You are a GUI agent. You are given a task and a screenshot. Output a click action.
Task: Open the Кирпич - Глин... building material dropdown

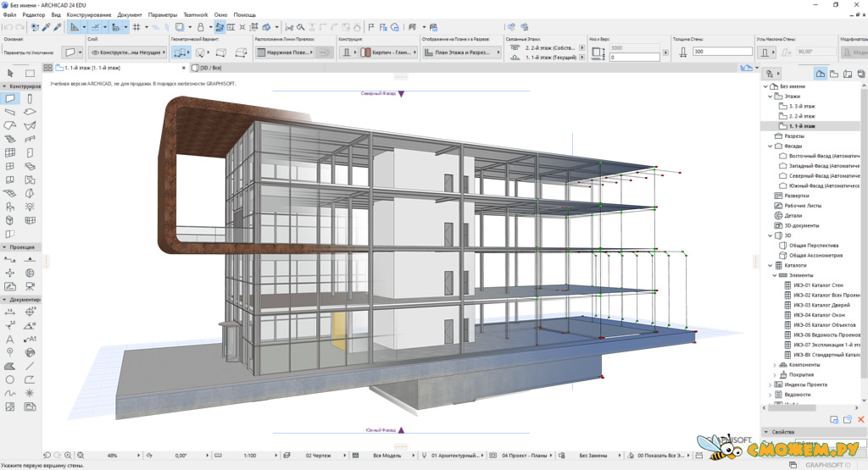[x=388, y=52]
